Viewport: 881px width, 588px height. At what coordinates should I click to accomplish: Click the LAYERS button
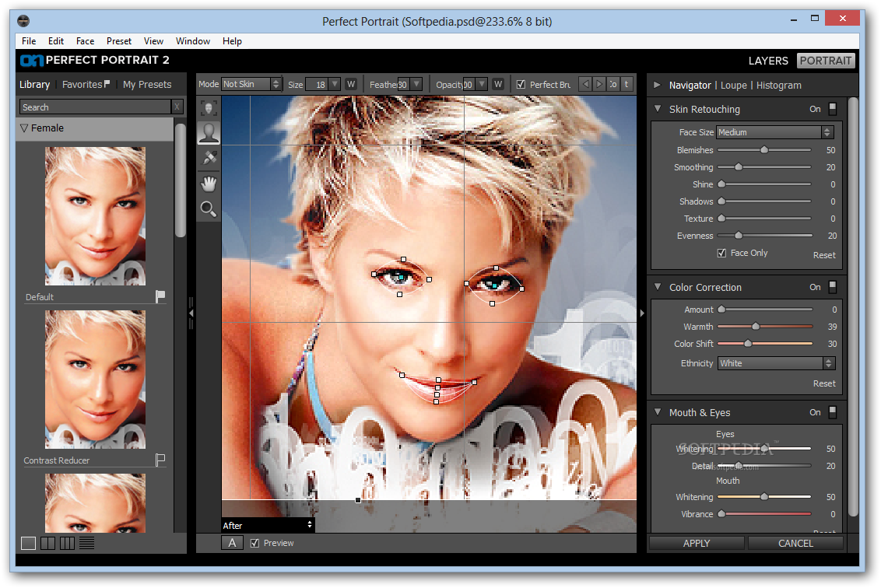[768, 61]
